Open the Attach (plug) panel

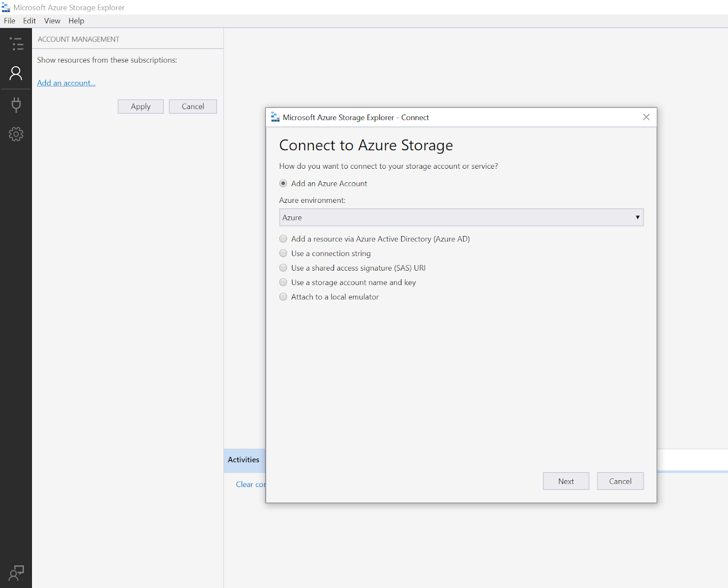click(x=16, y=105)
